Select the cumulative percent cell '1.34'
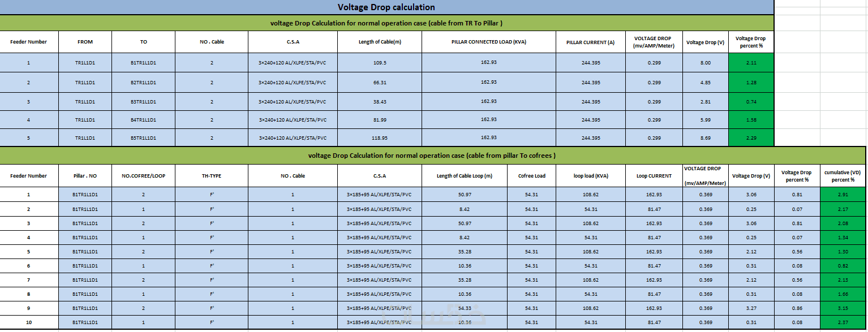868x332 pixels. tap(843, 238)
